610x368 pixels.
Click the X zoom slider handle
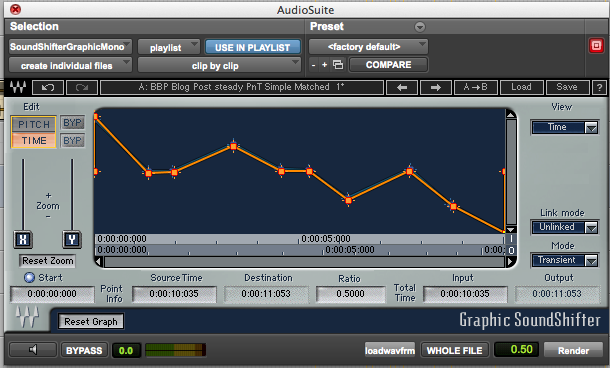[x=23, y=239]
